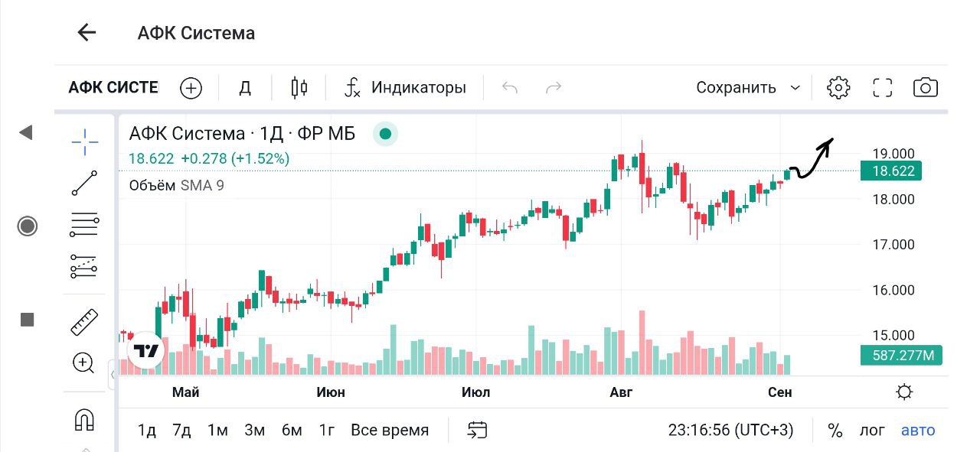Viewport: 980px width, 452px height.
Task: Toggle the logarithmic scale (лог)
Action: pos(872,430)
